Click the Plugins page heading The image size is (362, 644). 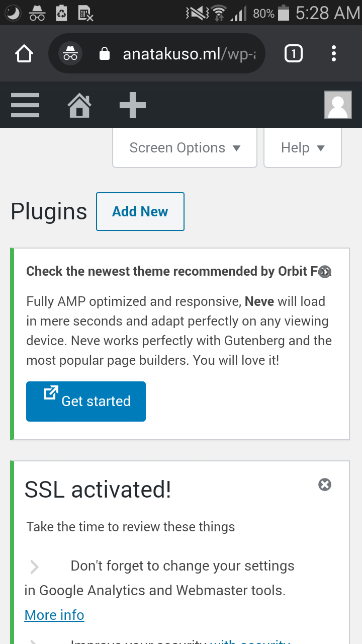[x=49, y=212]
